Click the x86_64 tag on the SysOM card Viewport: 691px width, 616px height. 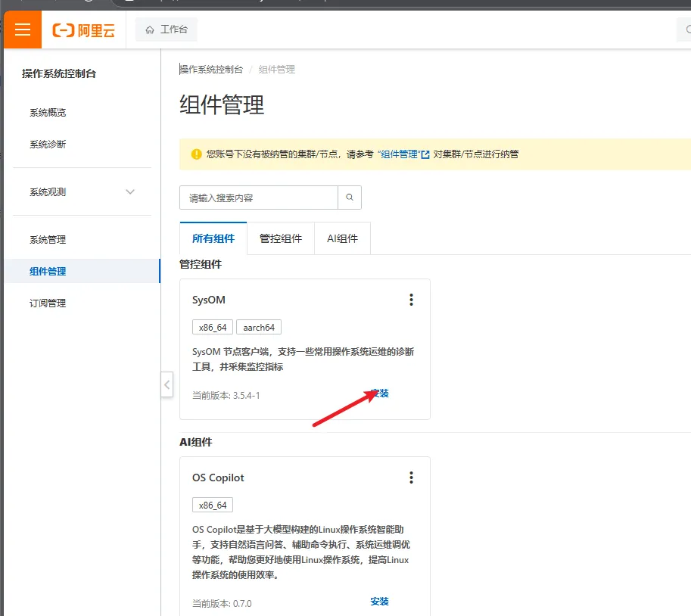click(213, 328)
